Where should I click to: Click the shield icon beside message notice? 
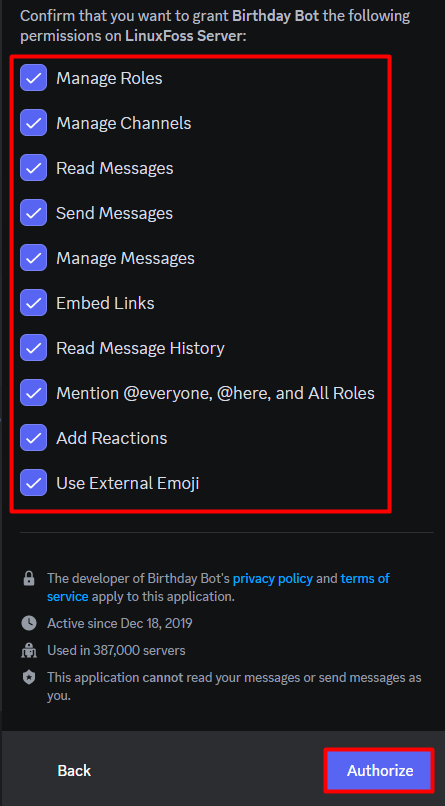[x=29, y=677]
